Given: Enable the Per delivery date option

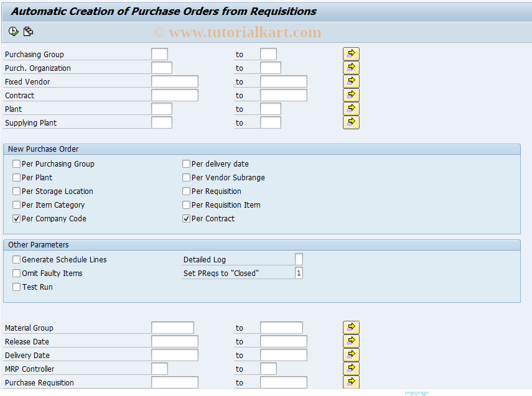Looking at the screenshot, I should pyautogui.click(x=186, y=163).
